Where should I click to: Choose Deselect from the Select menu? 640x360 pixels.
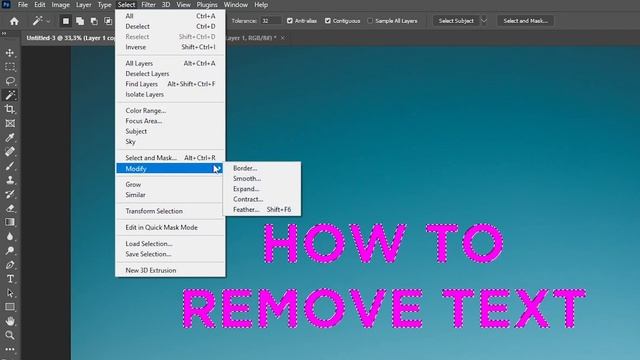coord(170,26)
